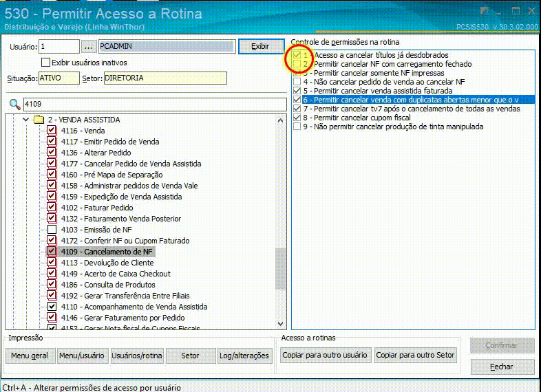The width and height of the screenshot is (541, 392).
Task: Select row 4132 - Faturamento Venda Posterior
Action: [x=121, y=219]
